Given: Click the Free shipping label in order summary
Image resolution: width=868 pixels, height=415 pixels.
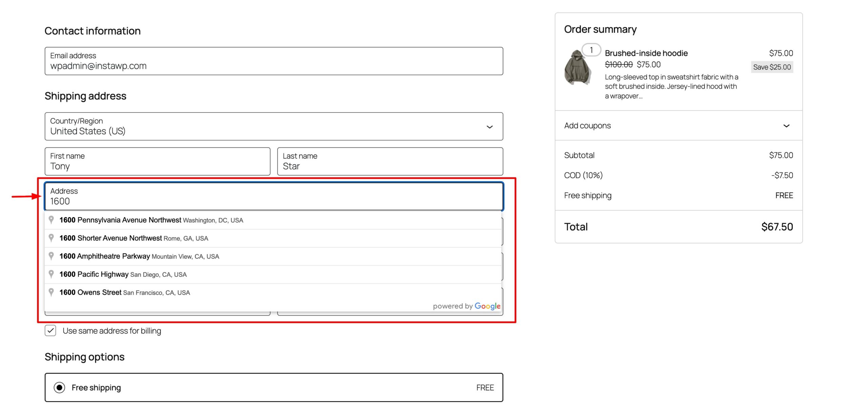Looking at the screenshot, I should point(588,195).
